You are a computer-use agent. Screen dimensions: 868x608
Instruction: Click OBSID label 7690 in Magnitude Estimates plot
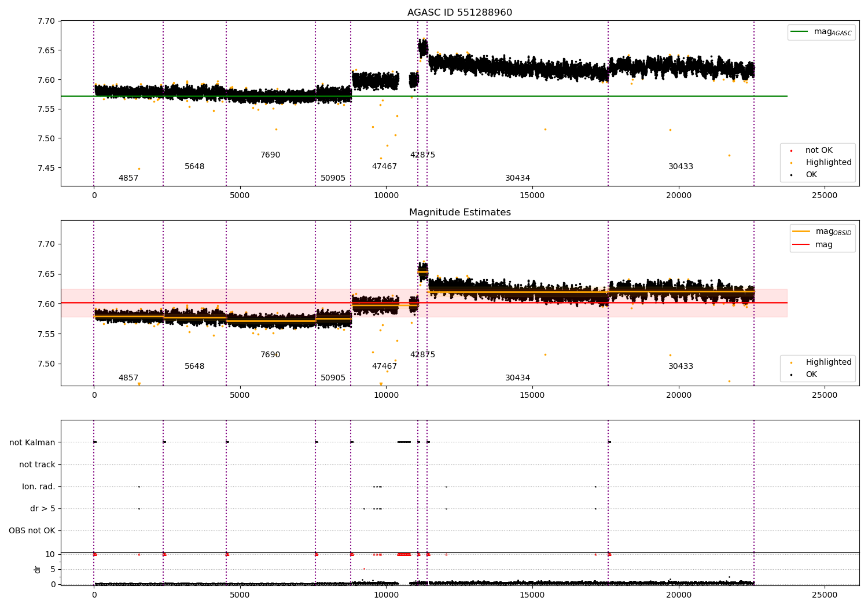pyautogui.click(x=270, y=355)
